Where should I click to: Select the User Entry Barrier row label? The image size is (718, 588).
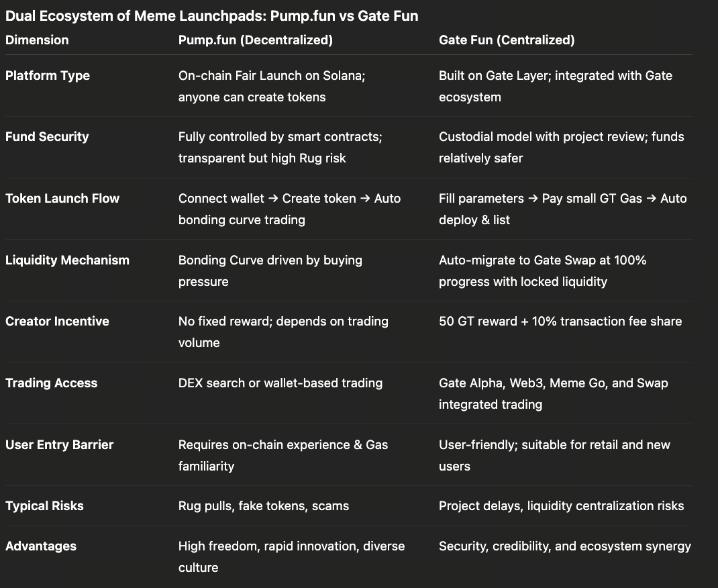tap(59, 445)
